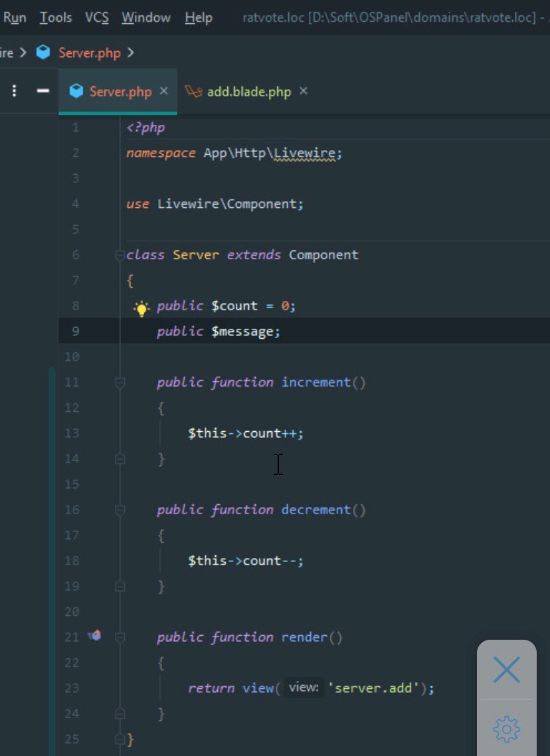Click the class name Server on line 6
This screenshot has height=756, width=550.
click(x=196, y=254)
